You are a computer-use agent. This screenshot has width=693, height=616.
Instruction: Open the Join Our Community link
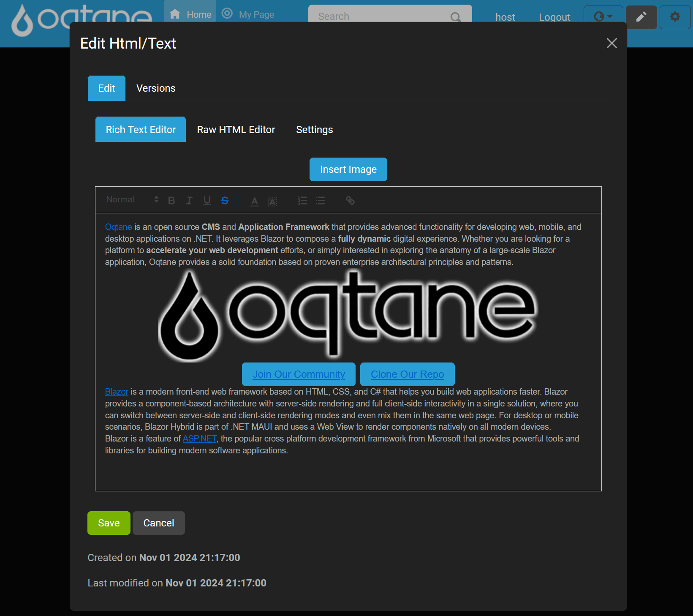299,374
